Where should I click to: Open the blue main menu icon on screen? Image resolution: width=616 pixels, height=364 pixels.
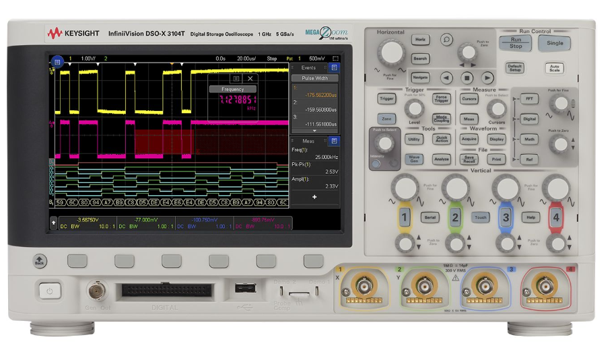(57, 62)
